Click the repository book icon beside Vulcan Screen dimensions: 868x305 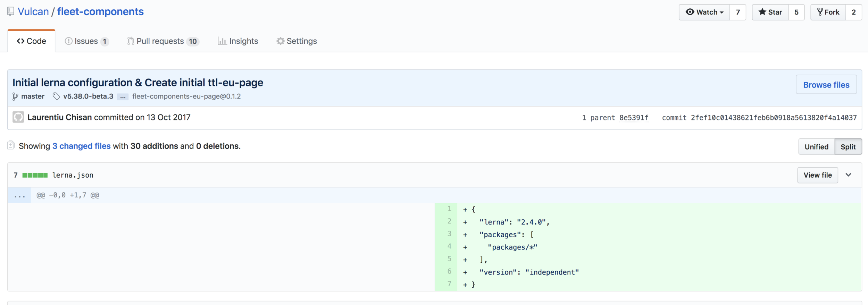point(11,11)
